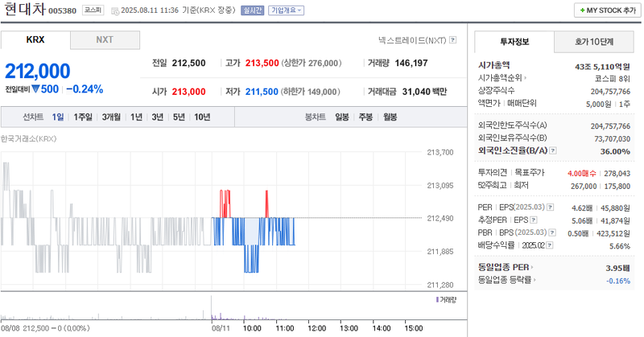Open the 동일업종 PER link arrow
Screen dimensions: 644x337
pos(532,267)
